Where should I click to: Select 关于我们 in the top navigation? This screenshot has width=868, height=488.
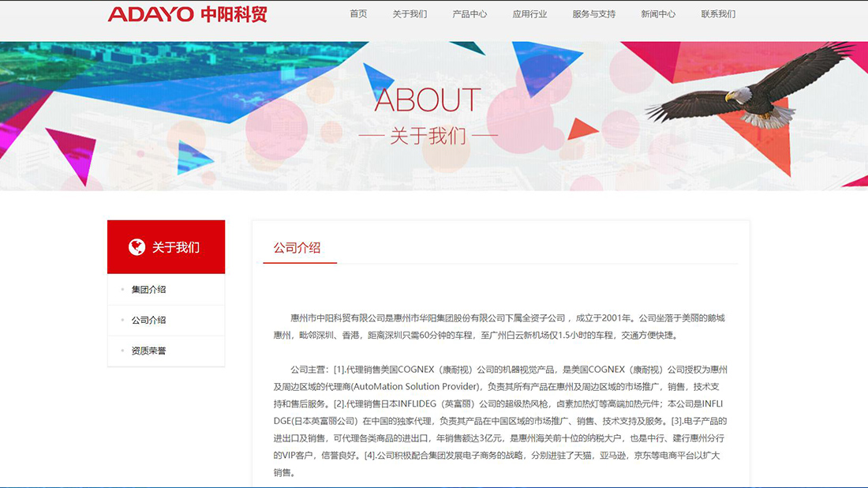(410, 14)
